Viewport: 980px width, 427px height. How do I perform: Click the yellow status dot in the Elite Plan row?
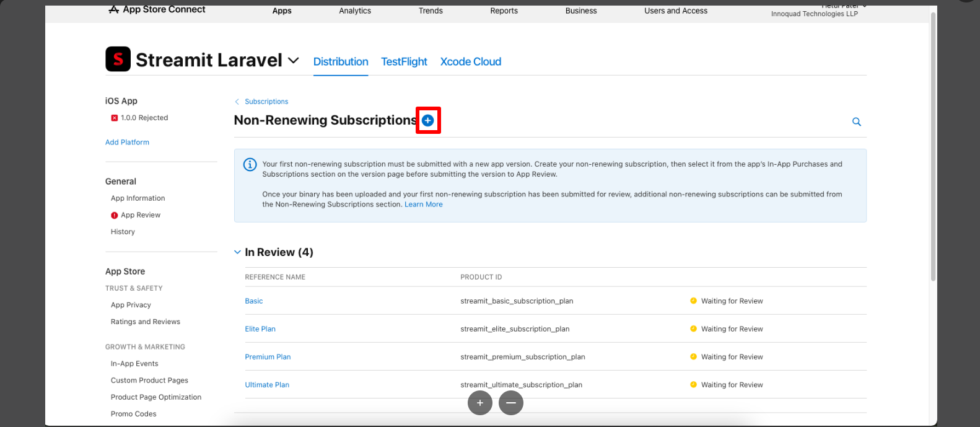(x=693, y=328)
